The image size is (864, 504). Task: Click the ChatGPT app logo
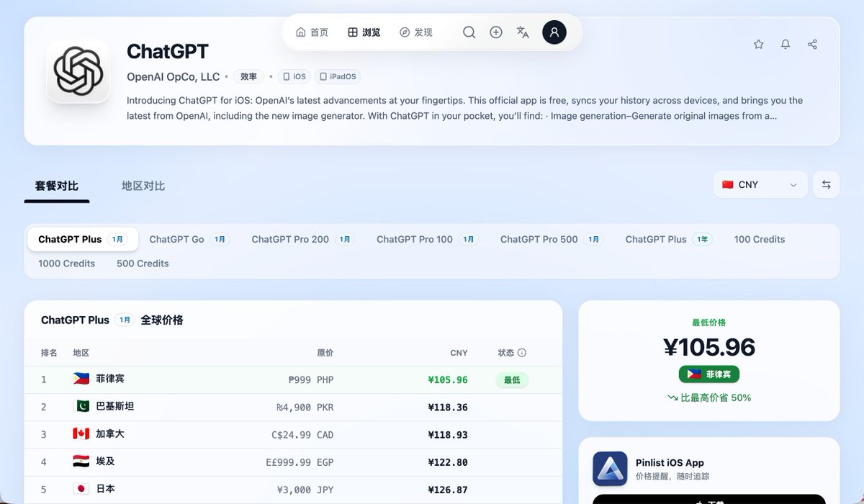(x=78, y=71)
